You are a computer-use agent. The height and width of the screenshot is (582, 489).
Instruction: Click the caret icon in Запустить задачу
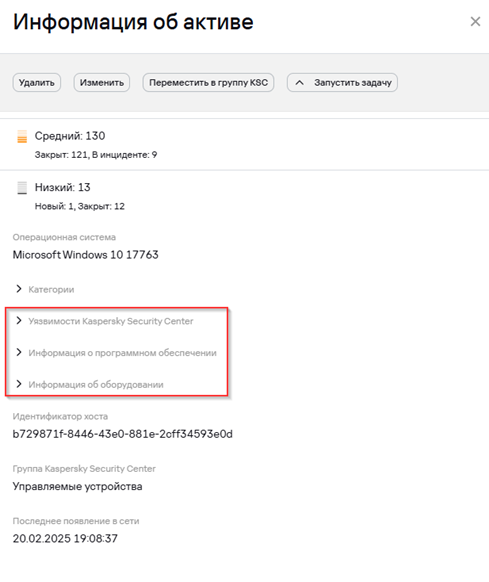click(x=299, y=82)
